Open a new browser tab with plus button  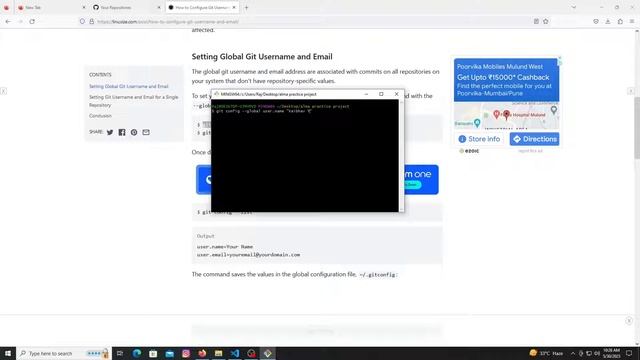[246, 7]
